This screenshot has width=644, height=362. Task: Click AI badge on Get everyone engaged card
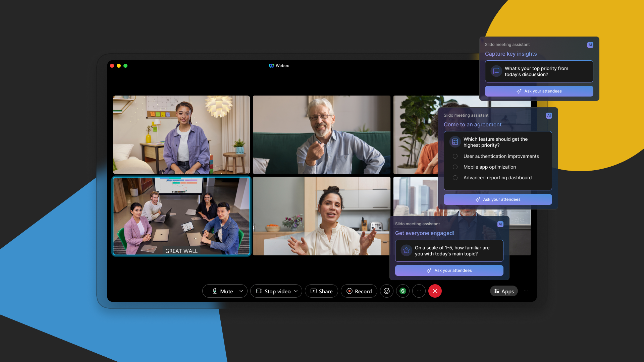(500, 224)
